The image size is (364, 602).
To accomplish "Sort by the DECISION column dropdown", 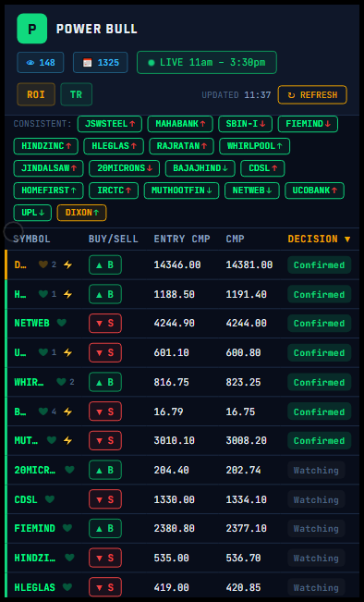I will (319, 240).
